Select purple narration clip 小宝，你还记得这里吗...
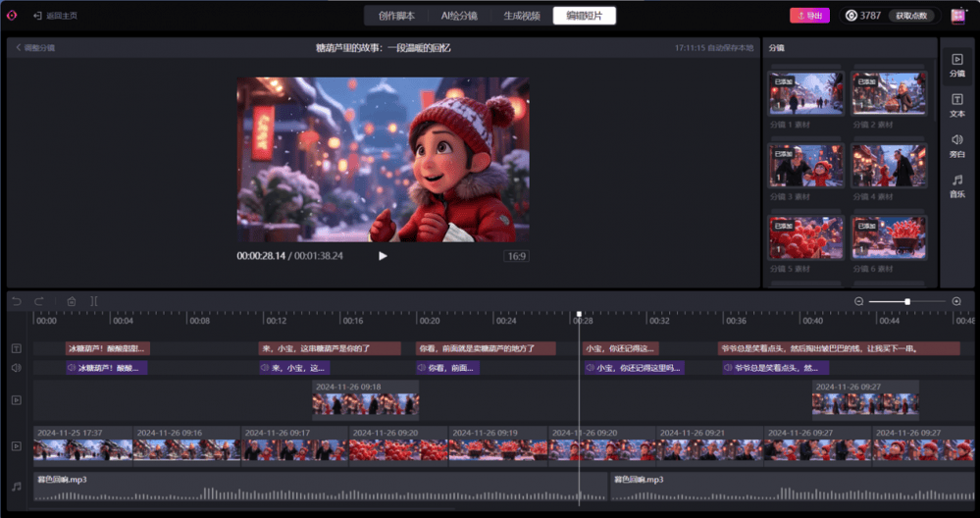 (x=635, y=368)
